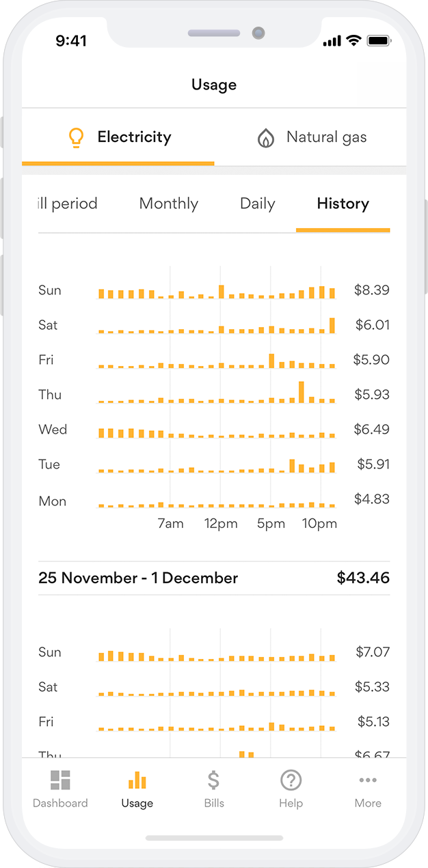Switch to the Natural gas tab

click(x=326, y=137)
